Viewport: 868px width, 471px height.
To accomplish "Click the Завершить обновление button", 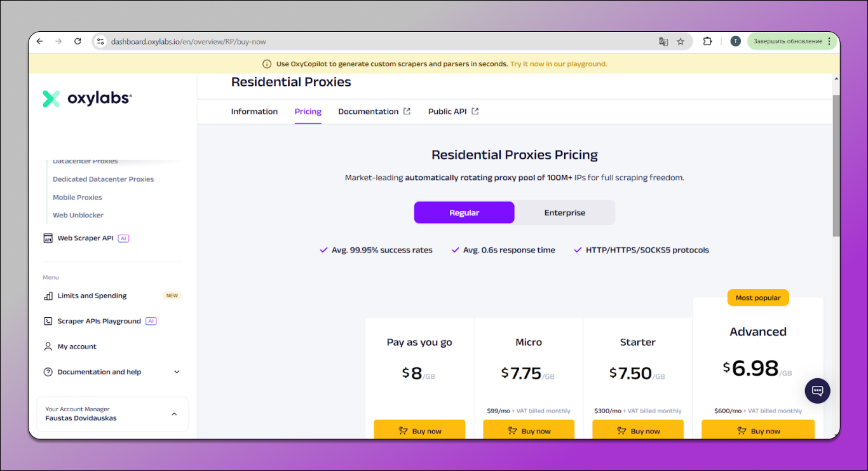I will click(788, 41).
